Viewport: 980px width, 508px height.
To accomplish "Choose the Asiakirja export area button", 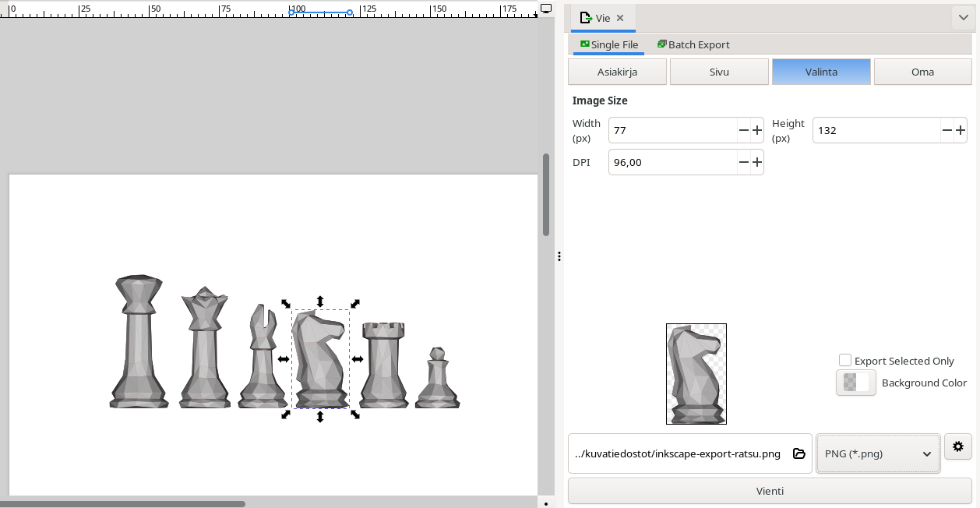I will point(617,72).
